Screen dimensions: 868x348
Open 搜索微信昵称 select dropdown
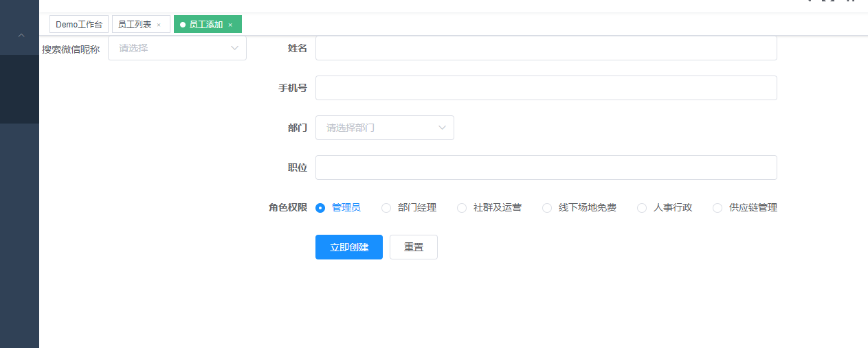tap(177, 48)
